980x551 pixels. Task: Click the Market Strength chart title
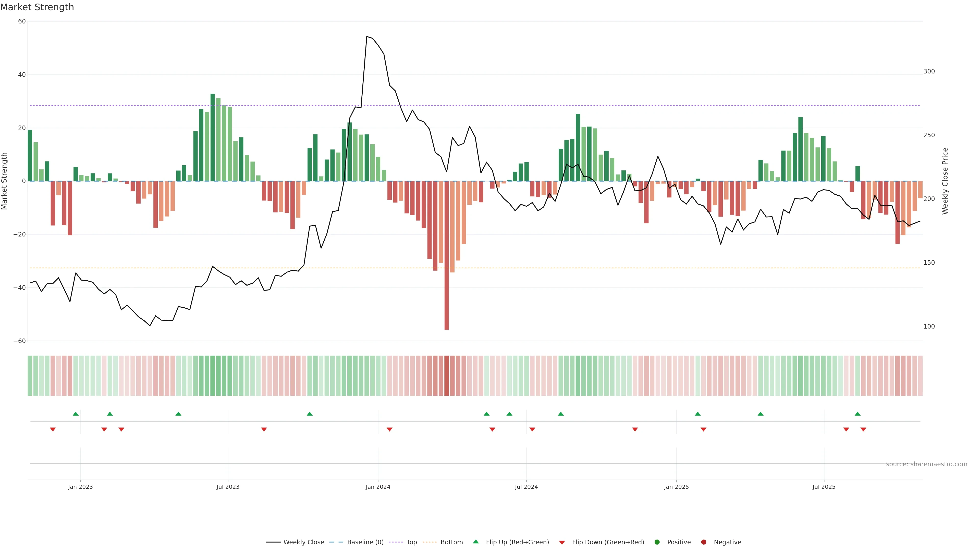(37, 7)
